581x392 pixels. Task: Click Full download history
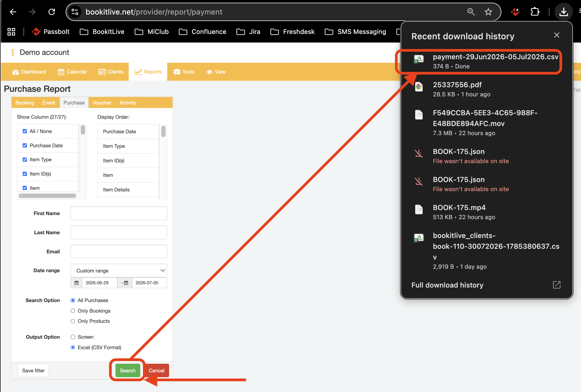click(x=447, y=285)
